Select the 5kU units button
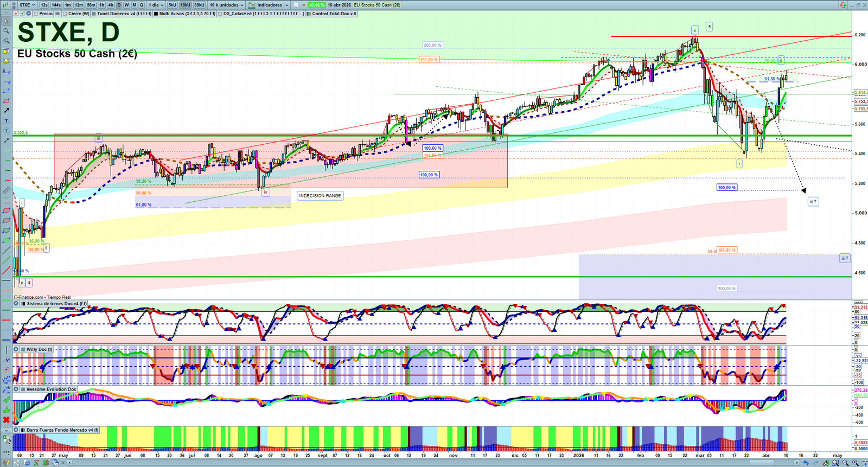This screenshot has height=467, width=868. [x=172, y=5]
